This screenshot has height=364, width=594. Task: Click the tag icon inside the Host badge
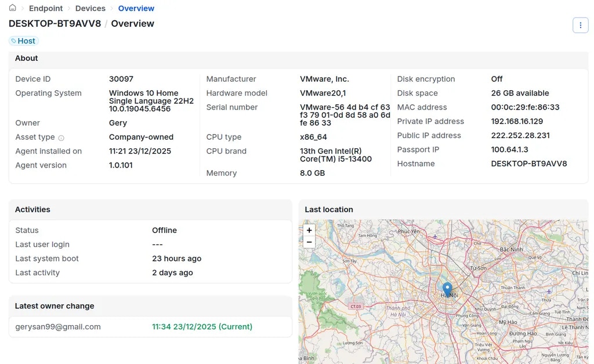(15, 41)
